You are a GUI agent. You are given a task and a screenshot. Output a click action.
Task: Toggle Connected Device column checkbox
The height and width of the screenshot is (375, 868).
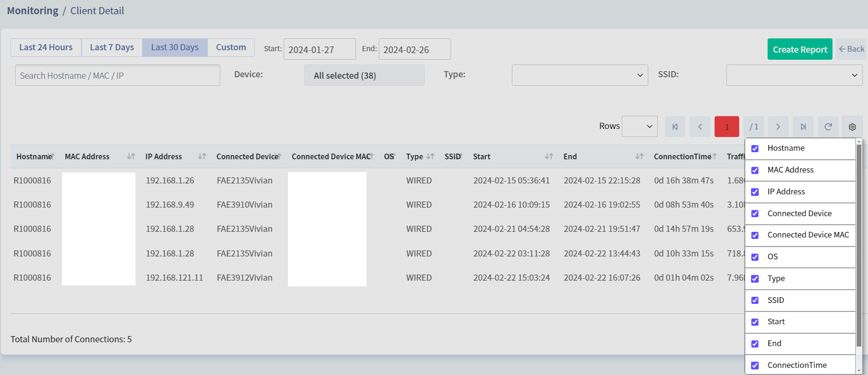755,214
